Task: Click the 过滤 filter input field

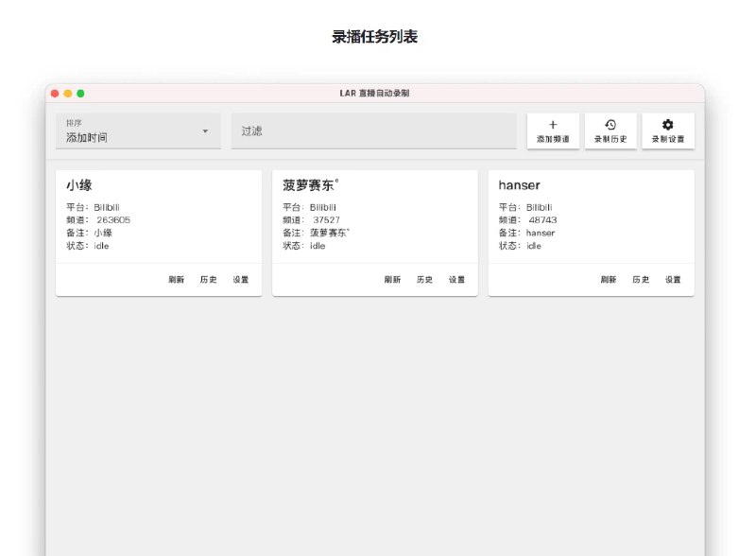Action: tap(373, 131)
